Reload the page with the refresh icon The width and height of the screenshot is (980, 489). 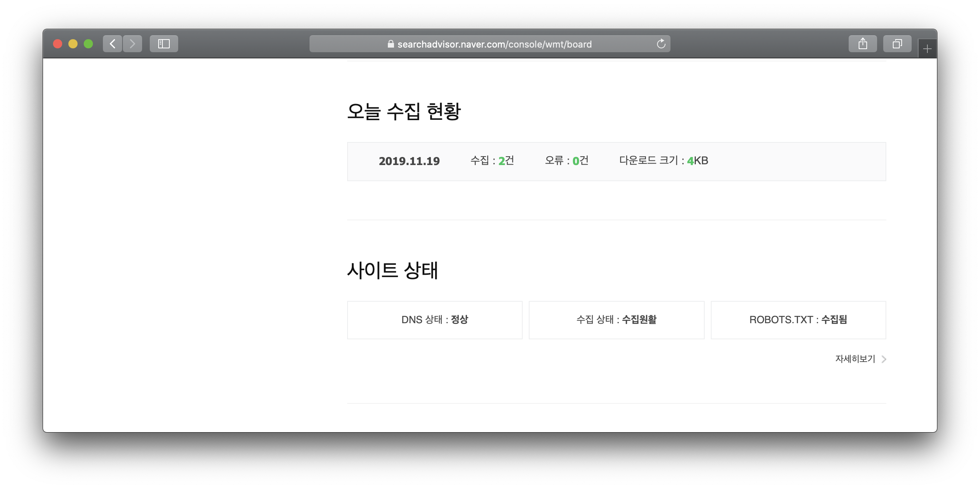[x=661, y=44]
